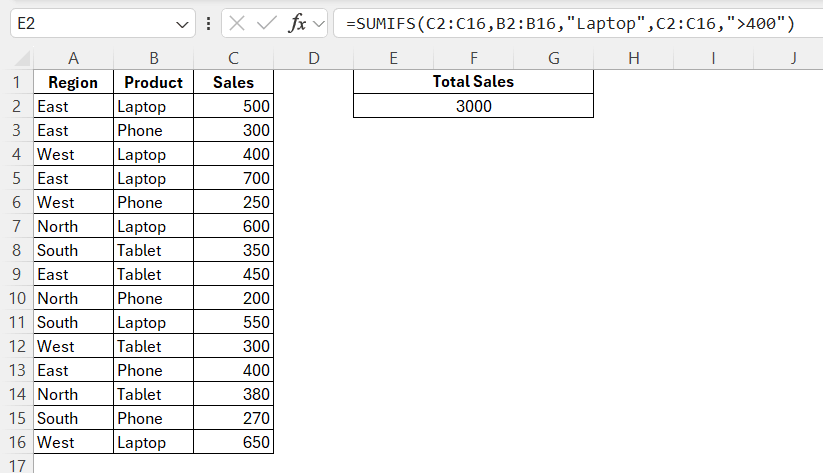Viewport: 823px width, 473px height.
Task: Open the Name Box dropdown arrow
Action: [x=183, y=24]
